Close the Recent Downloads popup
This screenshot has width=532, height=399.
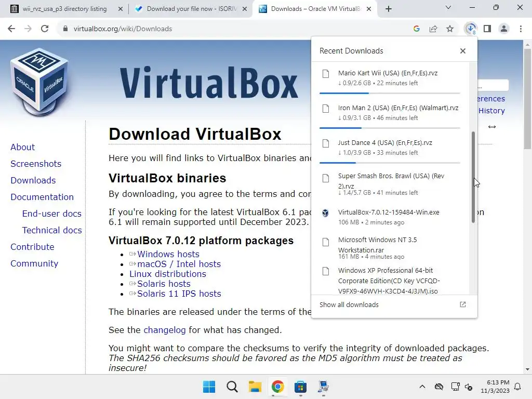[x=463, y=51]
